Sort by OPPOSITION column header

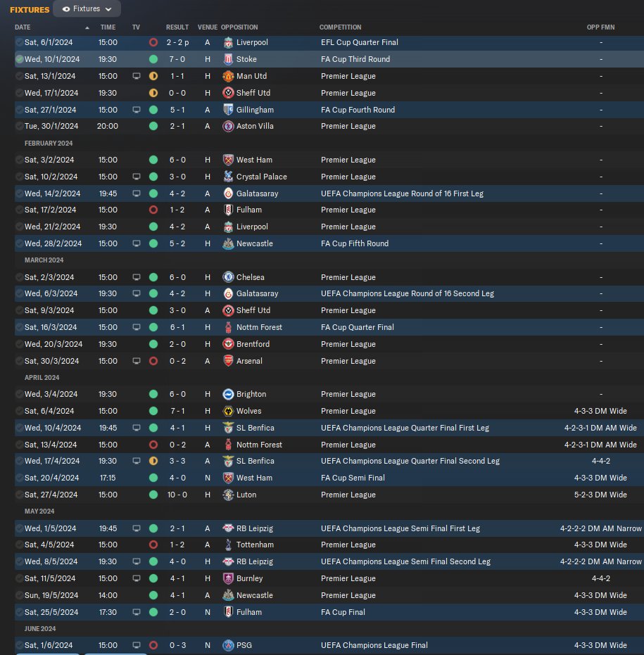(239, 27)
